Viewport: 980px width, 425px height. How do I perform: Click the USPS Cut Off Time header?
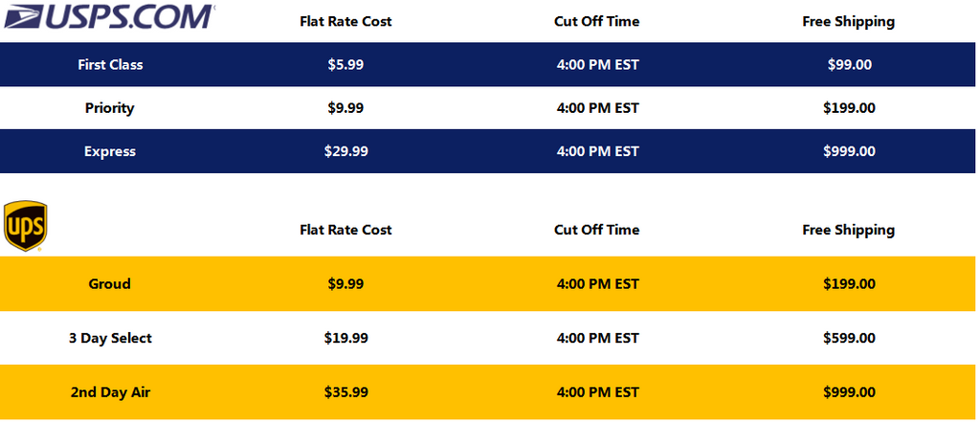coord(597,21)
